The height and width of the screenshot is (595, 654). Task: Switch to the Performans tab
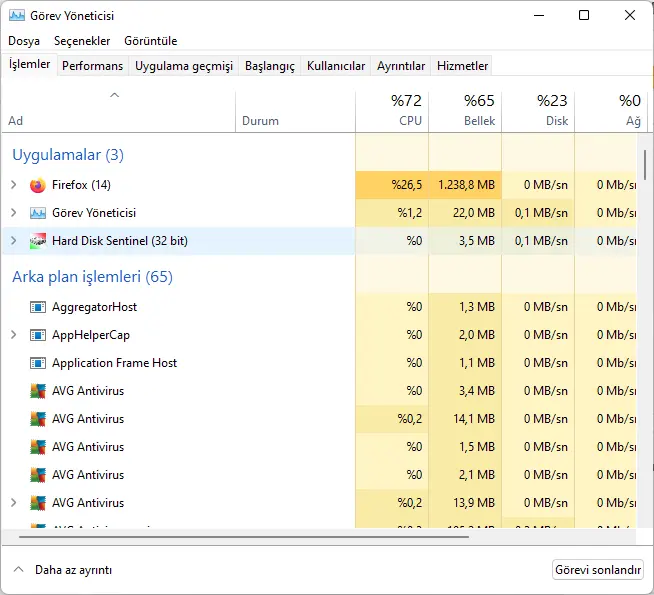pos(93,66)
